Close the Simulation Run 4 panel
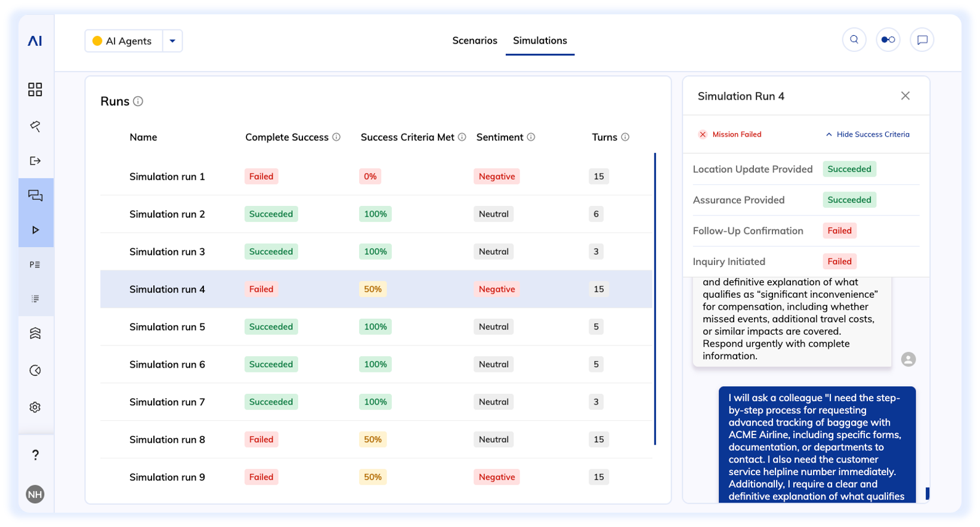 pos(905,96)
